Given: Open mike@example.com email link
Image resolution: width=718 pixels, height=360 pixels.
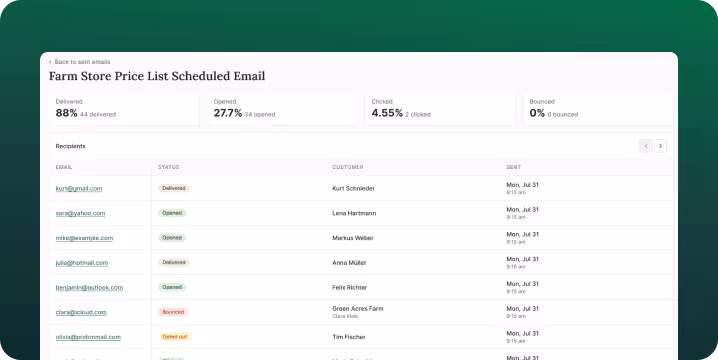Looking at the screenshot, I should click(84, 238).
